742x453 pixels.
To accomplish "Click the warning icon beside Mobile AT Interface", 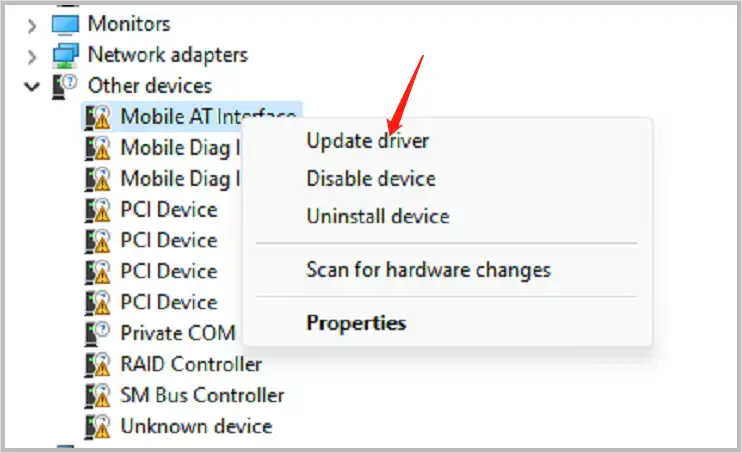I will [x=98, y=117].
